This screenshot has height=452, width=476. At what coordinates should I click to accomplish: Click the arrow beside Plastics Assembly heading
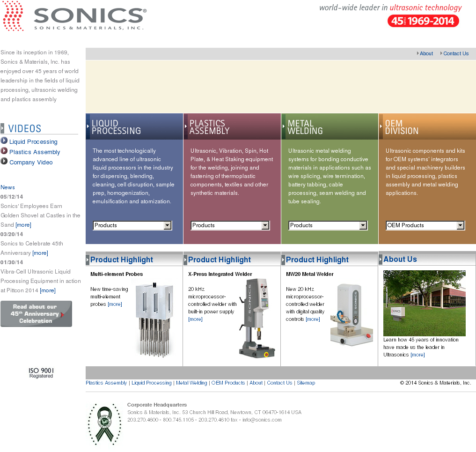185,126
